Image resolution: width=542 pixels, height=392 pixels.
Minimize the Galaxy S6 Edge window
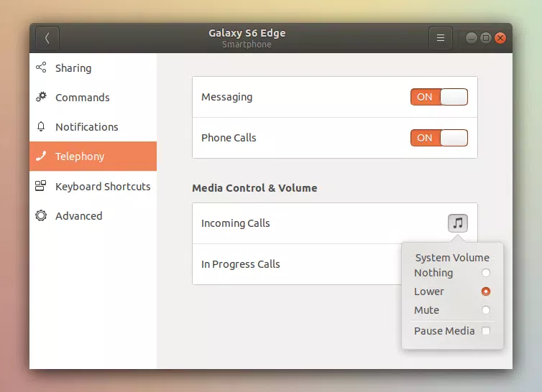[x=471, y=38]
